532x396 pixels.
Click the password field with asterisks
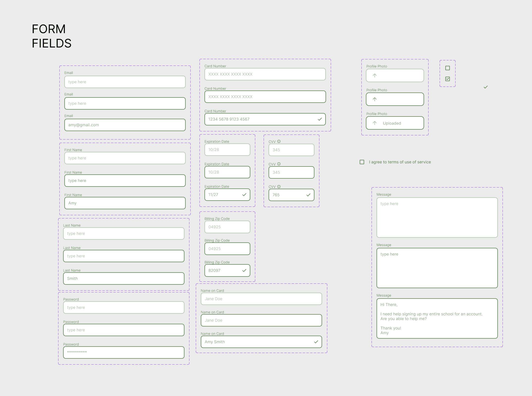(124, 352)
